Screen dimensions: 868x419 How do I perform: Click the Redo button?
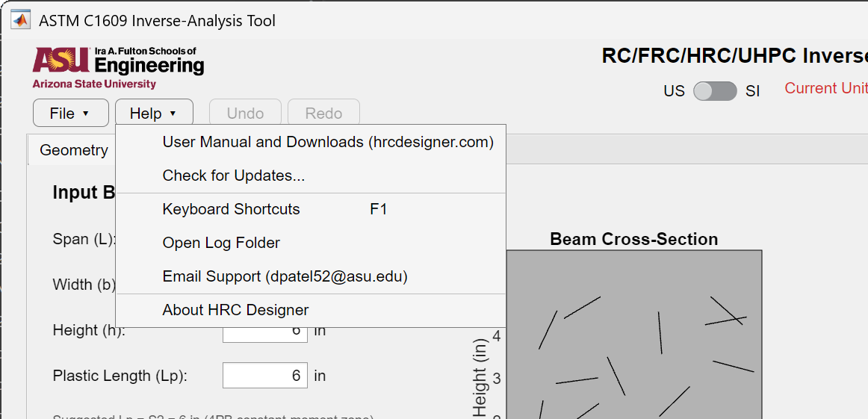324,114
